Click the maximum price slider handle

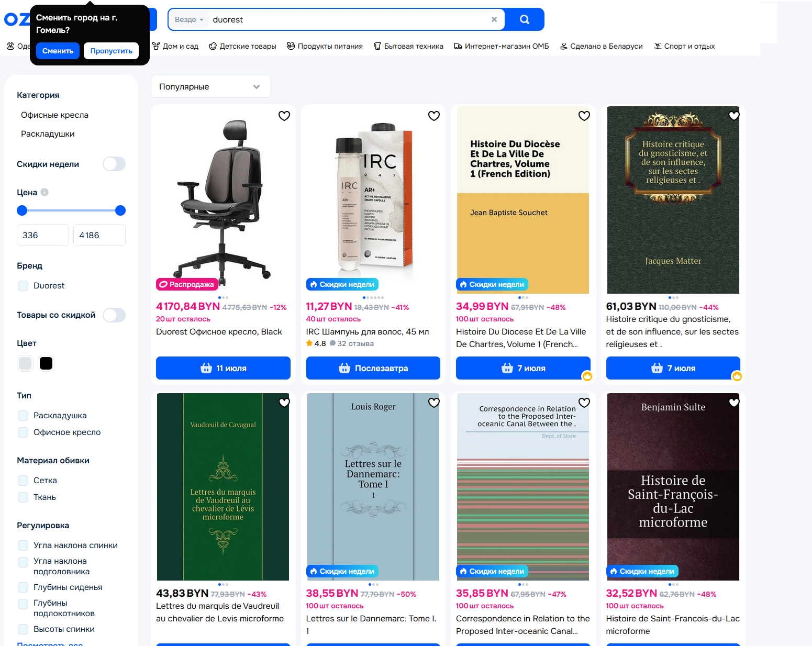120,210
